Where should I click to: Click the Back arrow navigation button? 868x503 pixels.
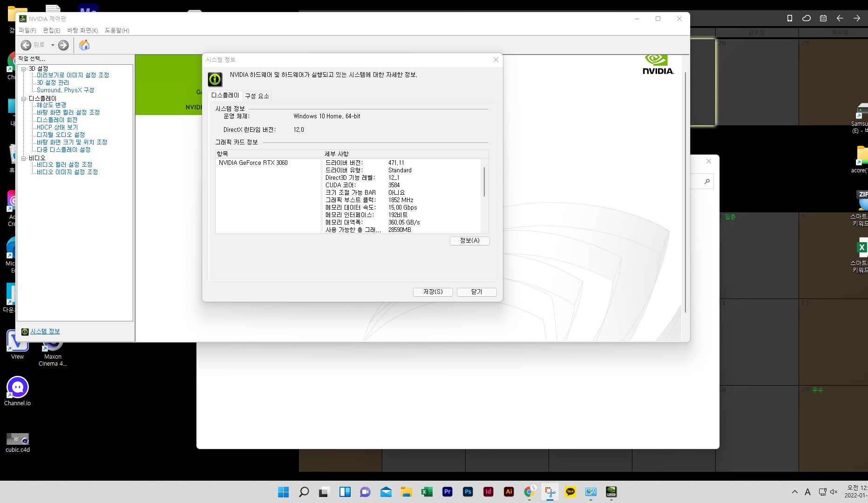coord(26,45)
